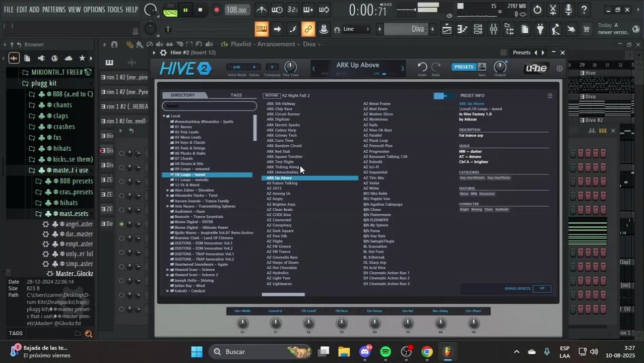Expand Aiyn Zahev – Elevation folder
644x363 pixels.
pyautogui.click(x=168, y=190)
